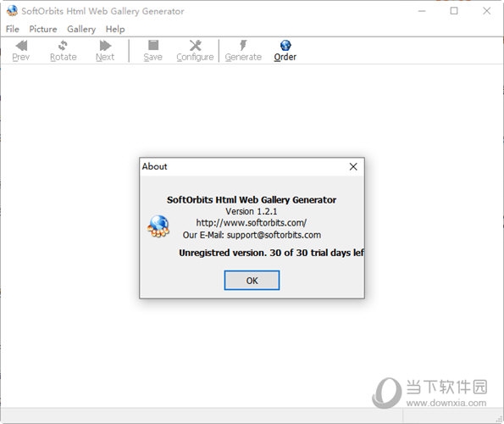The width and height of the screenshot is (504, 424).
Task: Click the softorbits.com website URL
Action: (252, 223)
